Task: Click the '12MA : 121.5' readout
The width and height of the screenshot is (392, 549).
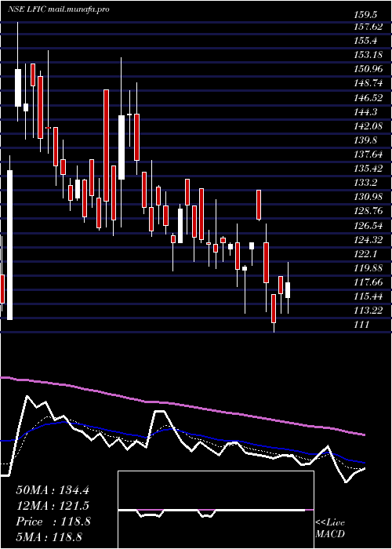Action: 53,506
